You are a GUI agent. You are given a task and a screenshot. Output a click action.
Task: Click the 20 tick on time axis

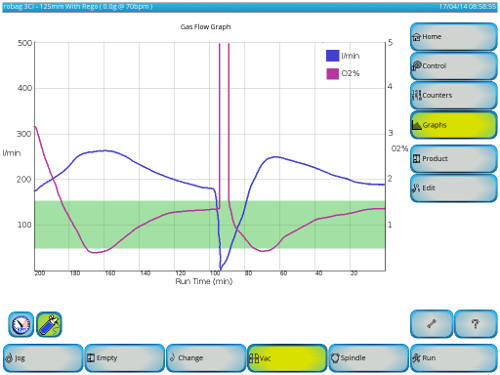tap(354, 273)
